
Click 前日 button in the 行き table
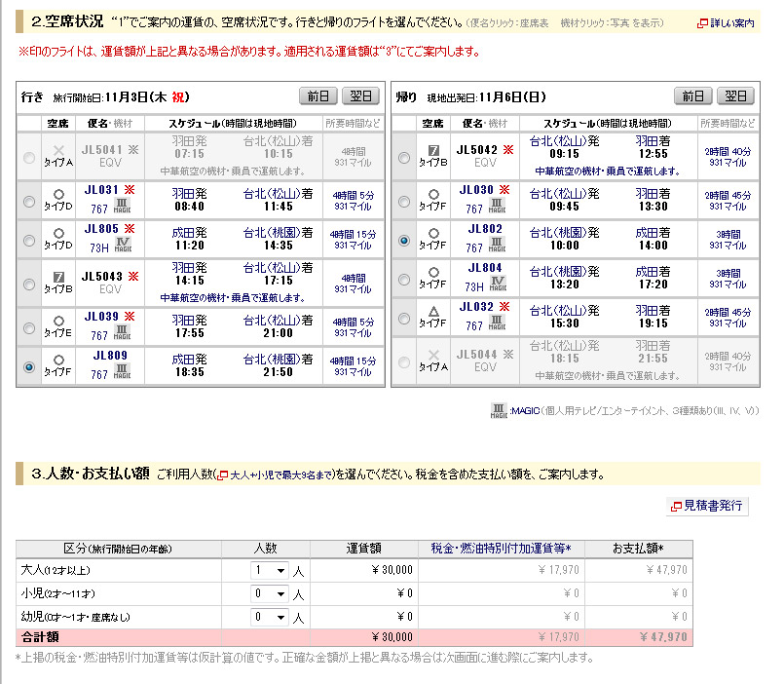pyautogui.click(x=318, y=96)
